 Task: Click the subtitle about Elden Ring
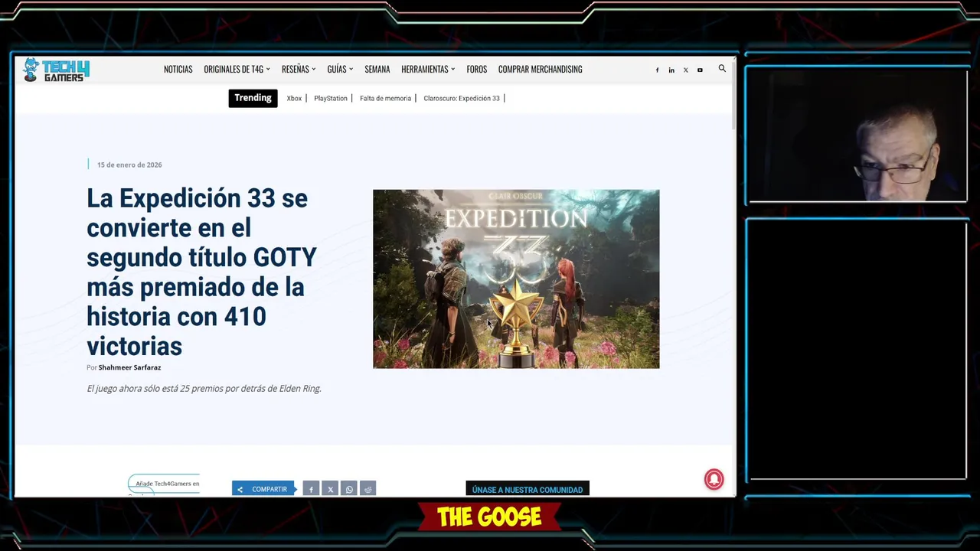click(x=204, y=389)
